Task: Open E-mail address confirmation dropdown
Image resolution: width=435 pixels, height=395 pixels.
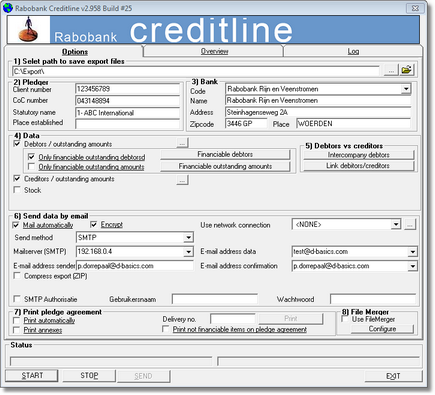Action: click(x=413, y=266)
